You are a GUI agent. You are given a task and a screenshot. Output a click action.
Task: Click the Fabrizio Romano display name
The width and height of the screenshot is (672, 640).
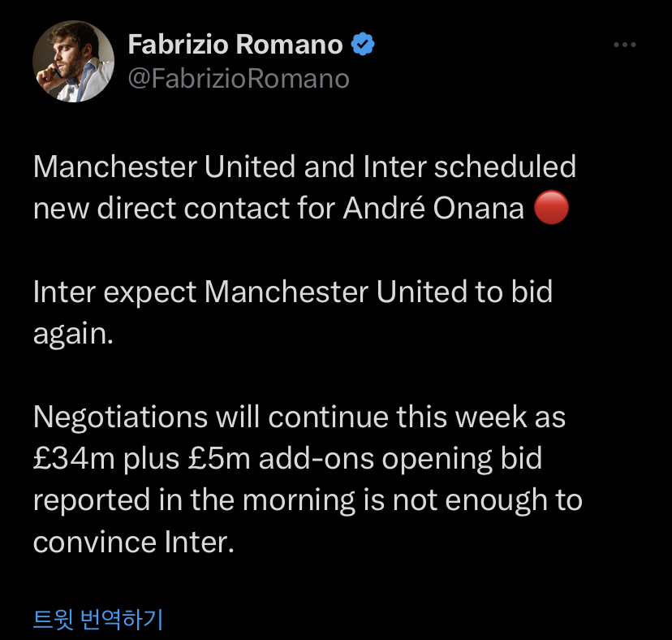coord(235,44)
